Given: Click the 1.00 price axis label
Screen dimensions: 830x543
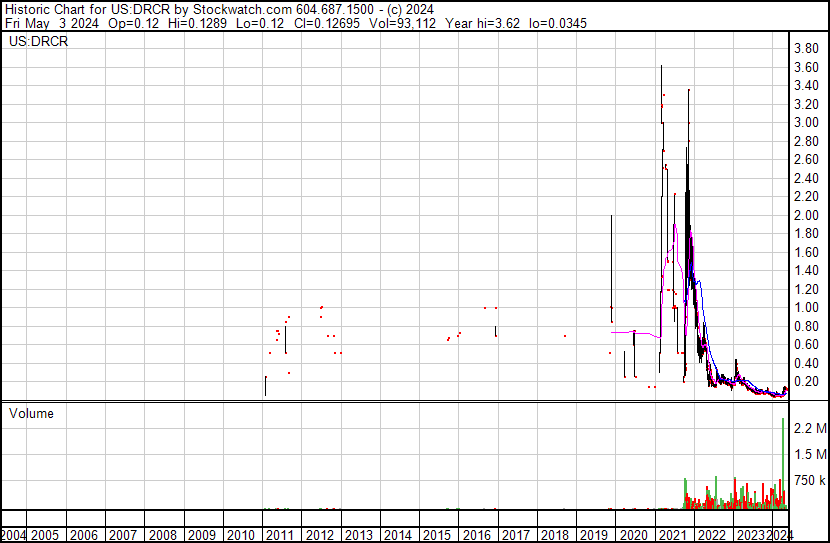Looking at the screenshot, I should tap(806, 308).
